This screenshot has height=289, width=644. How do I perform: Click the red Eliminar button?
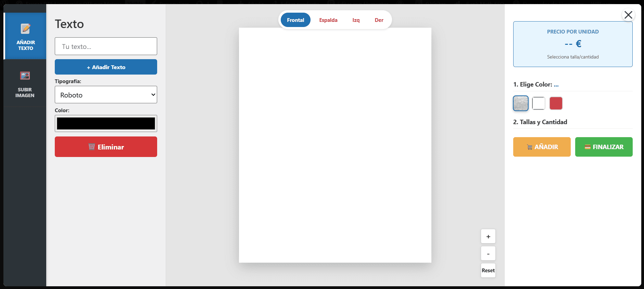[x=106, y=147]
